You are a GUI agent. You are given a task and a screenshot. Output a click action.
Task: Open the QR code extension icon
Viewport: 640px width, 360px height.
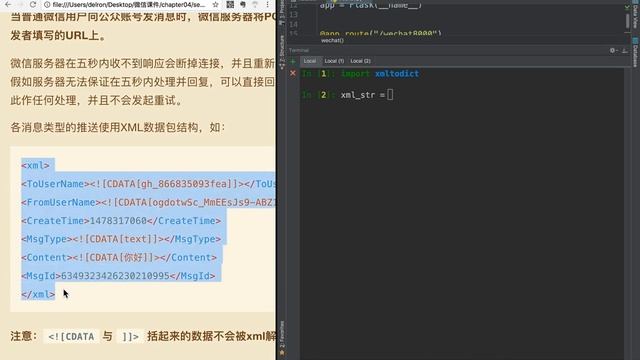pos(230,4)
